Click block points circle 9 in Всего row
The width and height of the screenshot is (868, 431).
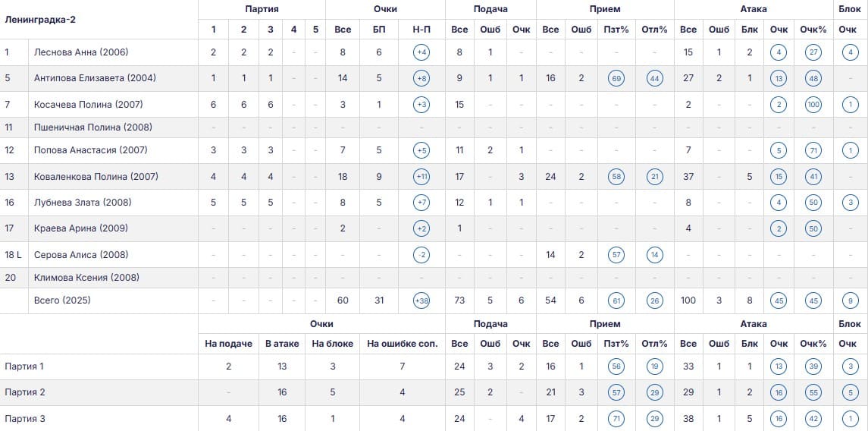pos(851,300)
